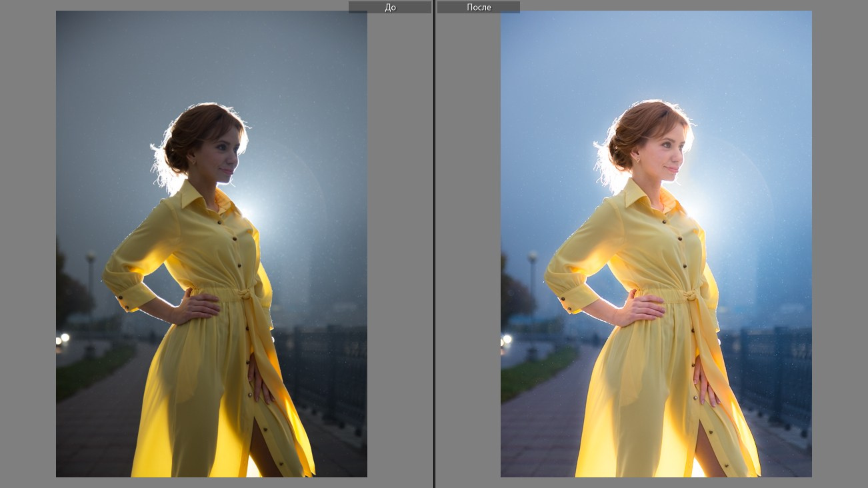Viewport: 868px width, 488px height.
Task: Click the "До" before label
Action: coord(390,7)
